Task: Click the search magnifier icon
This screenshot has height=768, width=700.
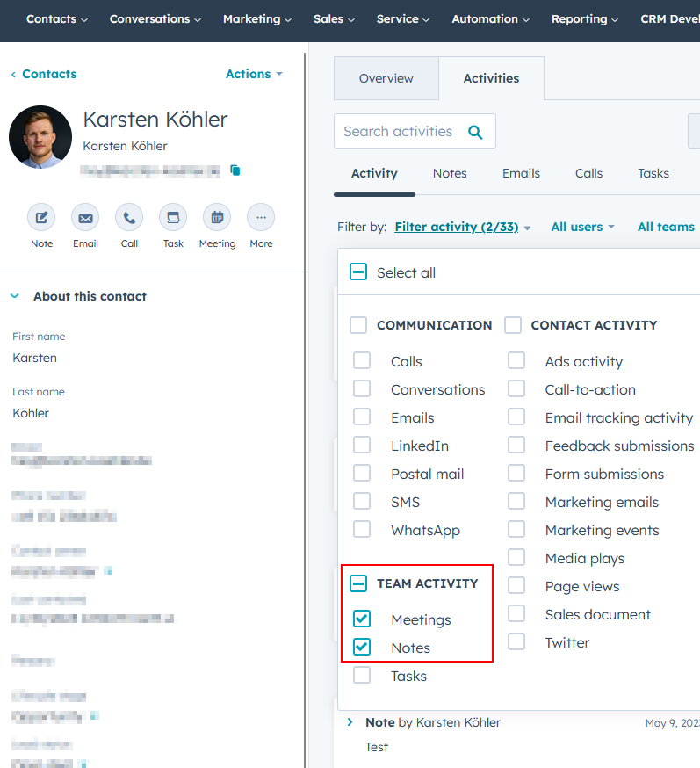Action: [x=475, y=132]
